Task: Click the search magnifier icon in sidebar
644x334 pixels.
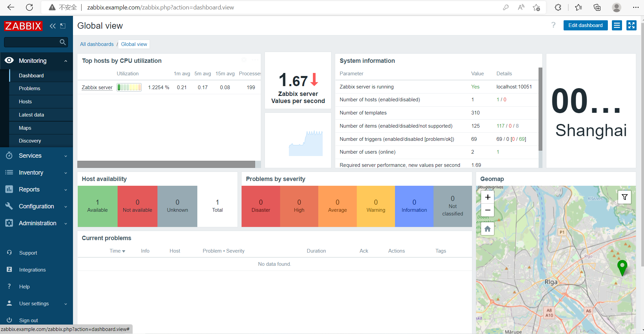Action: [x=63, y=42]
